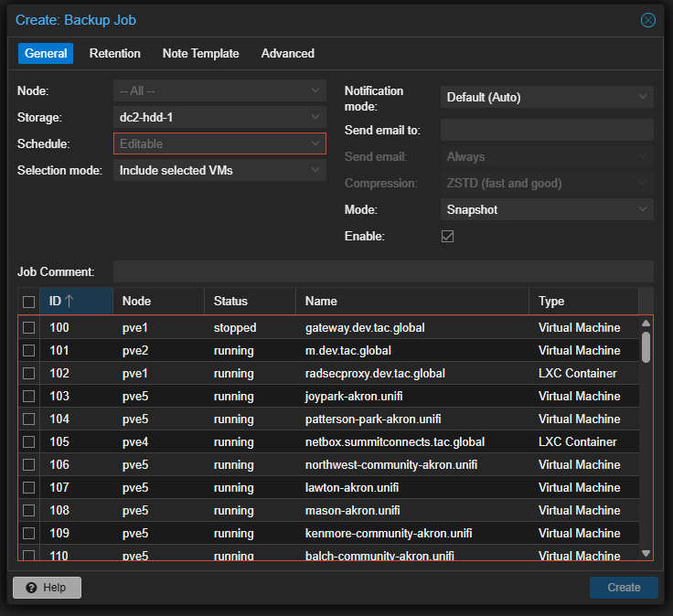Click node pve4 in row 105
Viewport: 673px width, 616px height.
point(135,441)
